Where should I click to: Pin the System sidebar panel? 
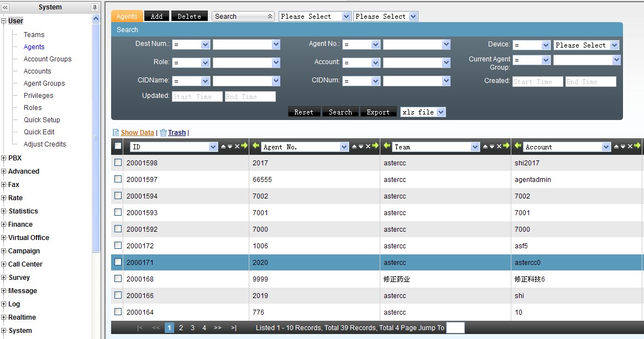click(95, 7)
